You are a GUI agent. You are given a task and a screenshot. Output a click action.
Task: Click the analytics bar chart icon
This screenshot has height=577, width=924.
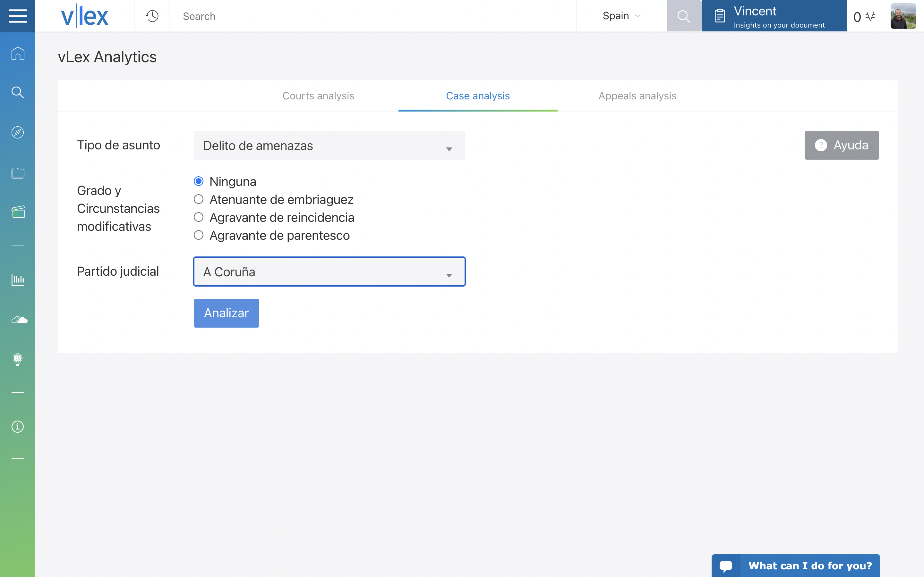18,280
